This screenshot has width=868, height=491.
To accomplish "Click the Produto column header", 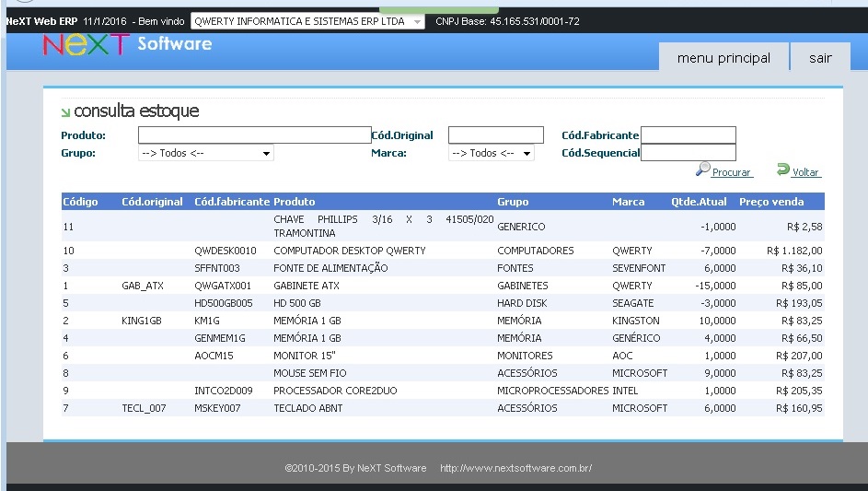I will click(294, 202).
